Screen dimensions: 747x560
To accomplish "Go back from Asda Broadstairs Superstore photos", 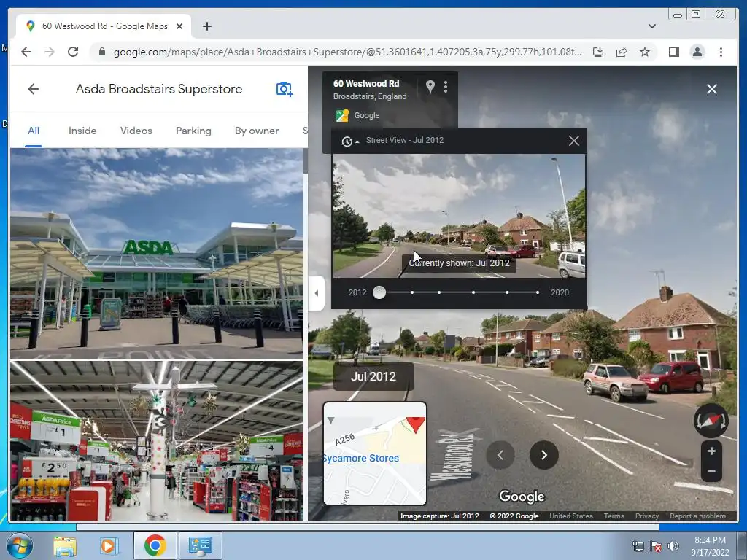I will [x=34, y=88].
